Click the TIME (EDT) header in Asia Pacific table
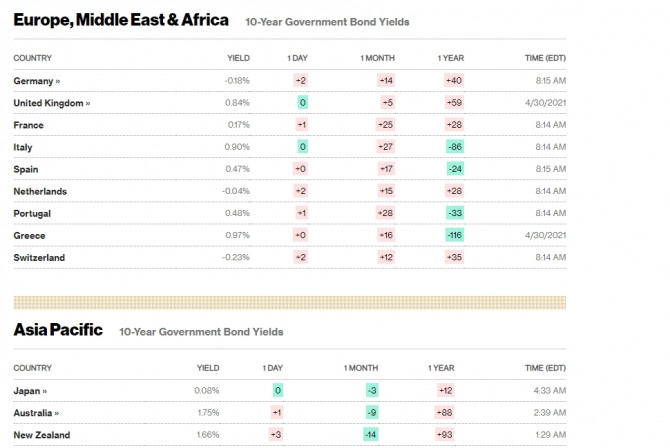Screen dimensions: 670x448 pyautogui.click(x=545, y=367)
